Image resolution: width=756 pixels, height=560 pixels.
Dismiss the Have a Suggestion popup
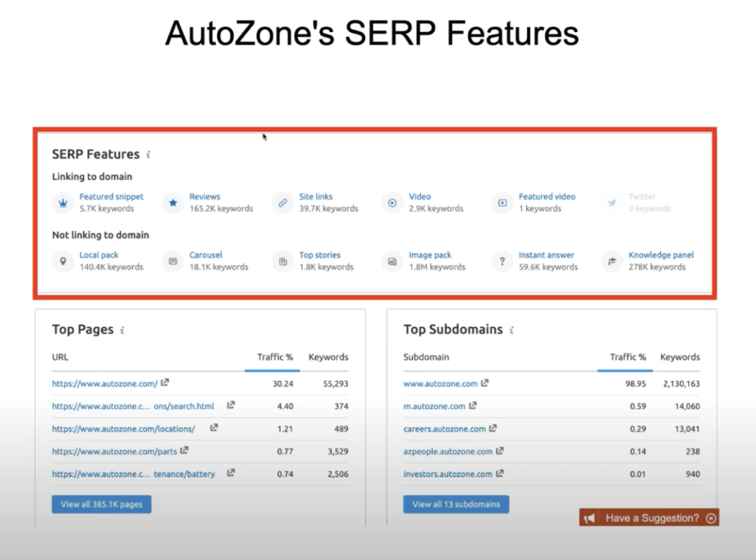(710, 517)
